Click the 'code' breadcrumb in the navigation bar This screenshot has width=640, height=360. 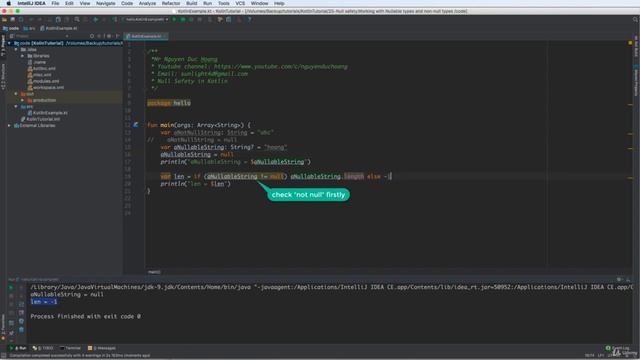(11, 28)
